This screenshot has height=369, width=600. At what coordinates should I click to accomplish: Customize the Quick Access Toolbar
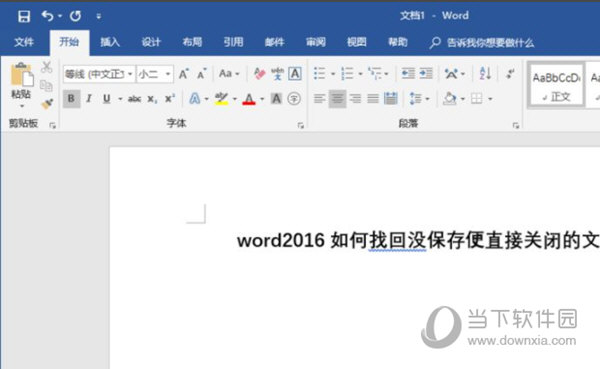[99, 16]
